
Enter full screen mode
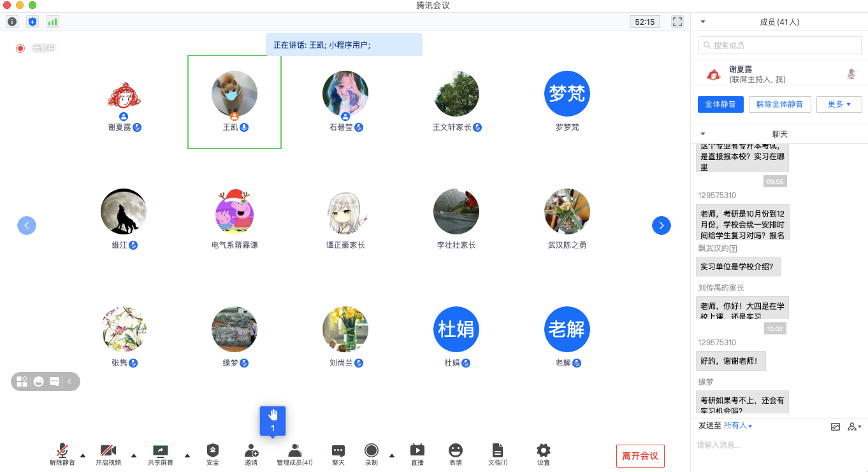pos(677,22)
